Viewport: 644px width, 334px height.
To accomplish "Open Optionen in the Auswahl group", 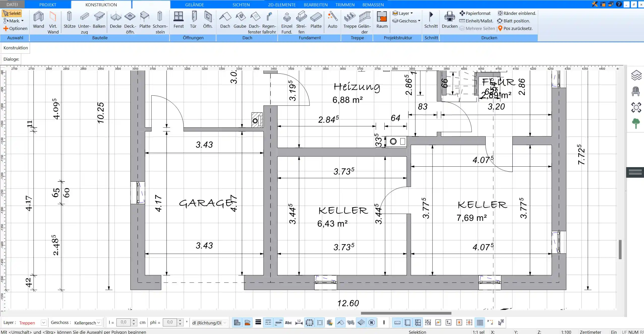I will (x=15, y=28).
